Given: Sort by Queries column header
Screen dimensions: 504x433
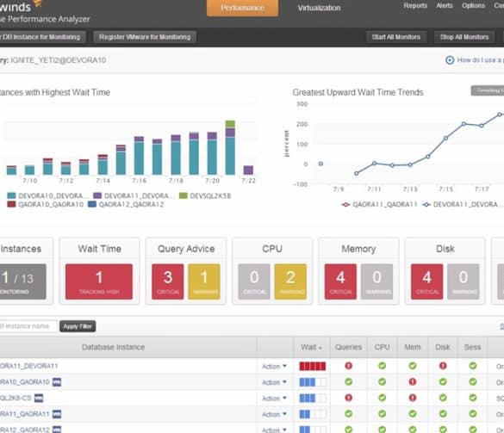Looking at the screenshot, I should click(348, 347).
